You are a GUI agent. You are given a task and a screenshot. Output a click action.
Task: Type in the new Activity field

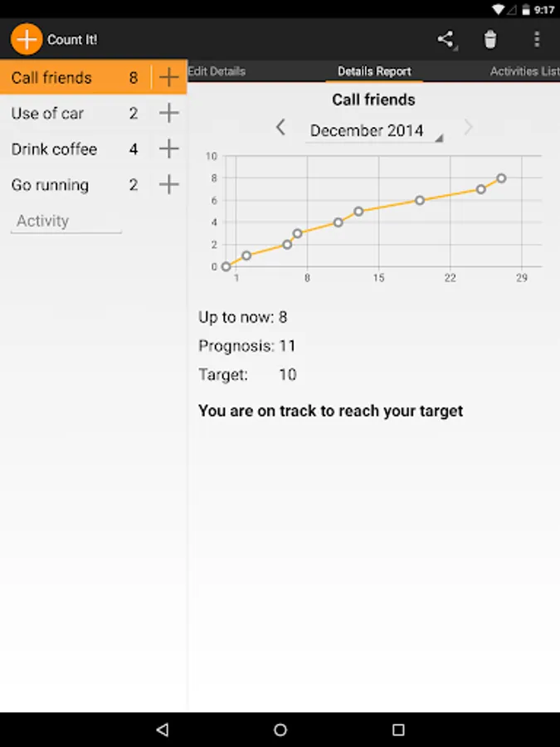pos(66,221)
